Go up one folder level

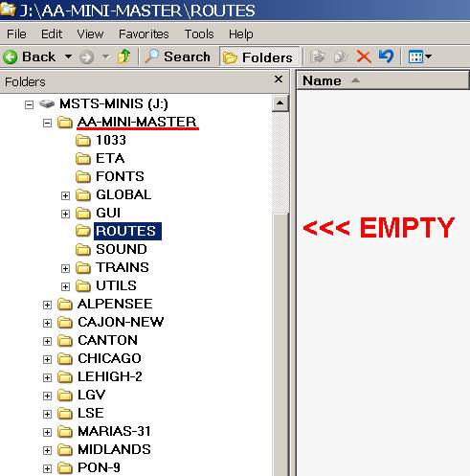[123, 57]
